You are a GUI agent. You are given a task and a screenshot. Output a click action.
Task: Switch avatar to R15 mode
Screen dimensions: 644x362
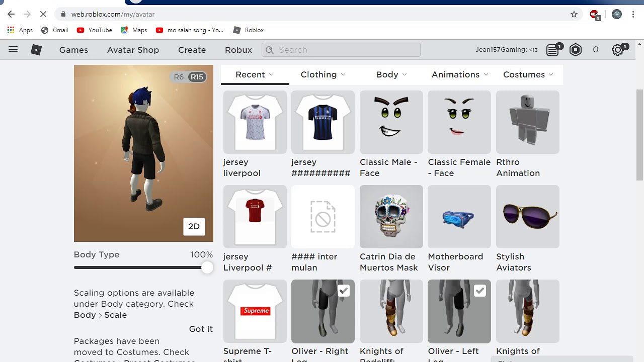(x=197, y=77)
